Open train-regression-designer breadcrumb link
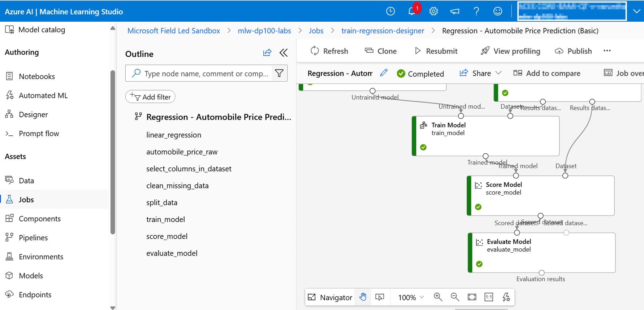 pyautogui.click(x=383, y=31)
